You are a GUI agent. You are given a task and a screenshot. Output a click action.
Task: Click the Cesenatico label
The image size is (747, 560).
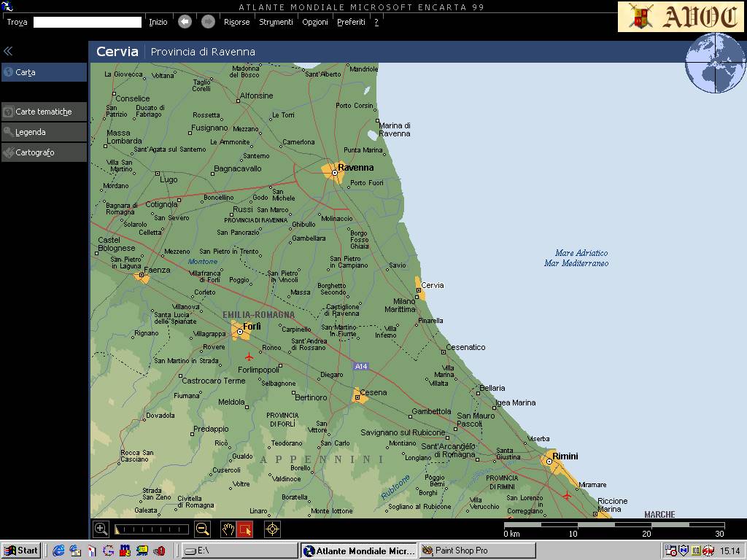[465, 347]
